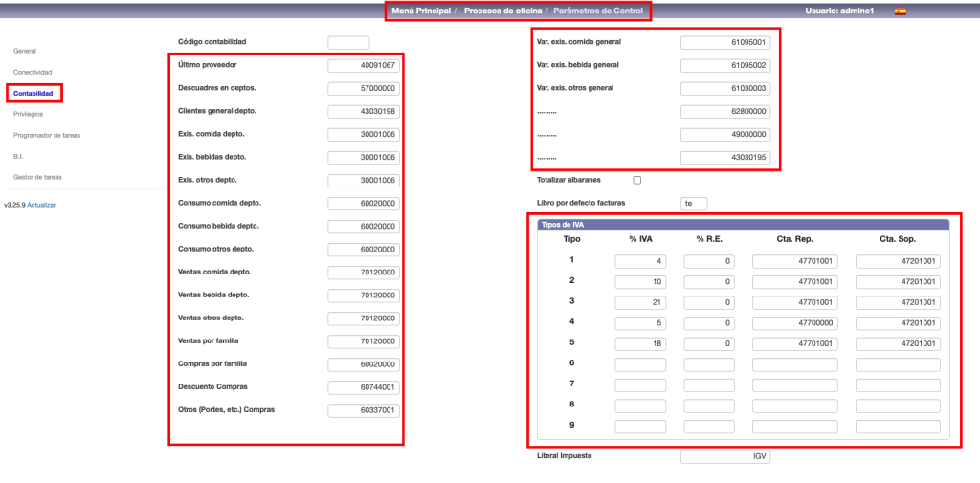Click Procesos de oficina breadcrumb
The image size is (980, 483).
click(x=503, y=11)
